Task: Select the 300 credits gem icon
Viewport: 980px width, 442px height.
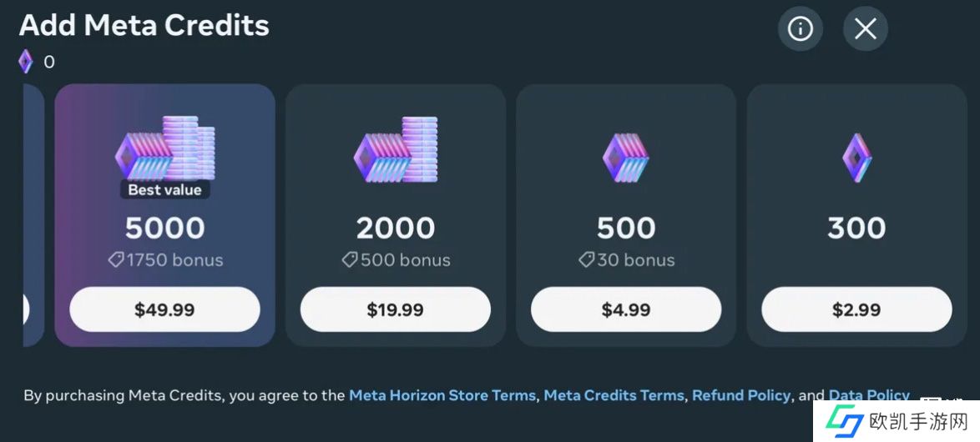Action: point(856,158)
